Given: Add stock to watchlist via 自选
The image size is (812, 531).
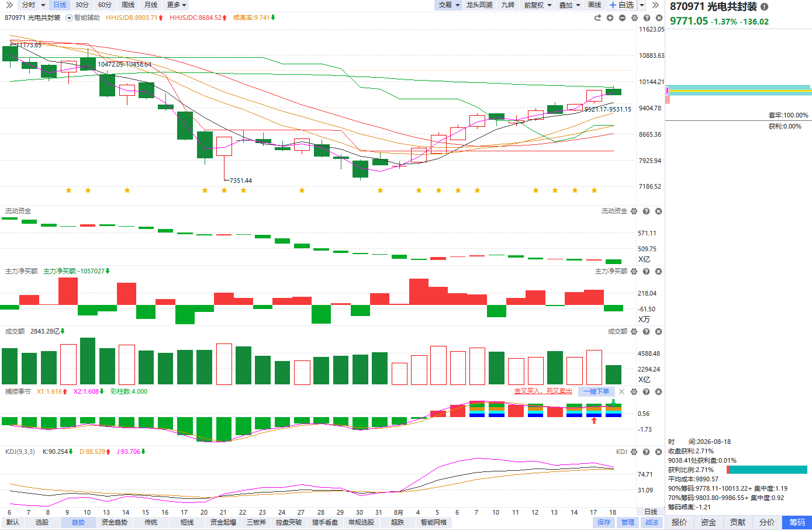Looking at the screenshot, I should [622, 5].
